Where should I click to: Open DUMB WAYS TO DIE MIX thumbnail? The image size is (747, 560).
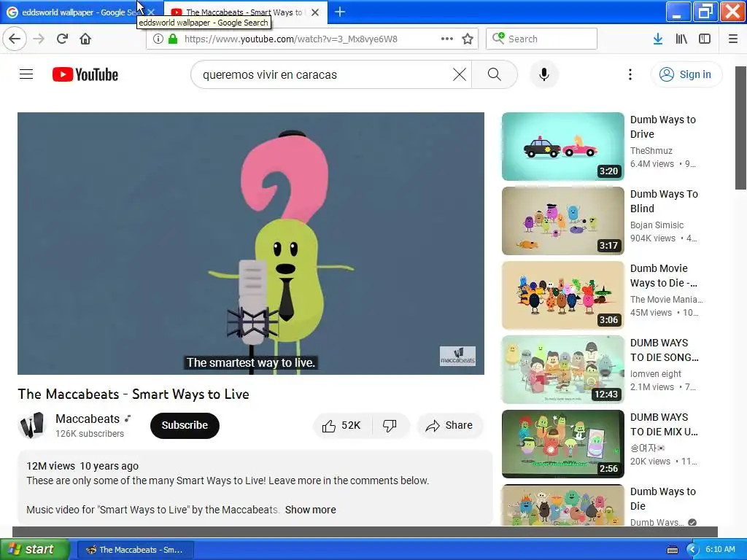(562, 444)
